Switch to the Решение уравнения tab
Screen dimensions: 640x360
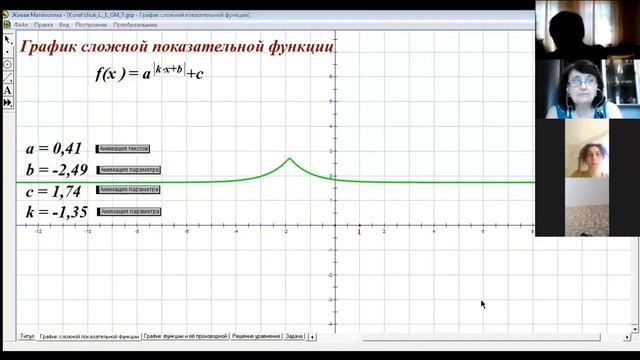point(256,336)
